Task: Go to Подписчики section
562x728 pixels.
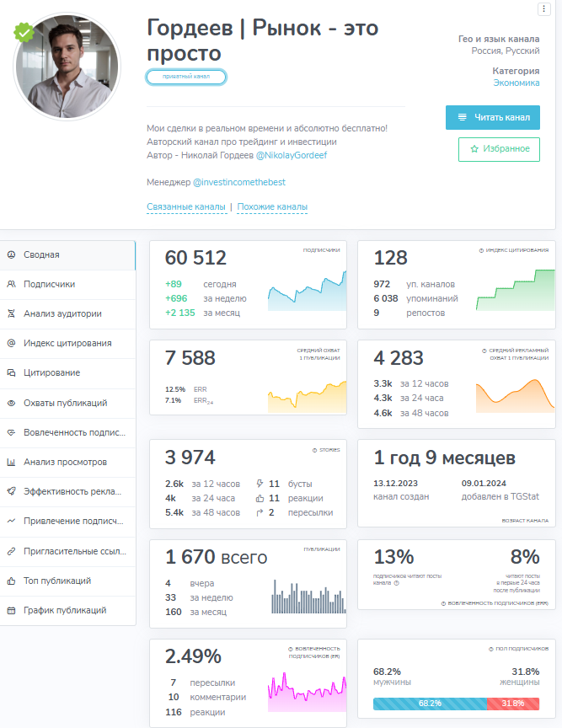Action: [67, 284]
